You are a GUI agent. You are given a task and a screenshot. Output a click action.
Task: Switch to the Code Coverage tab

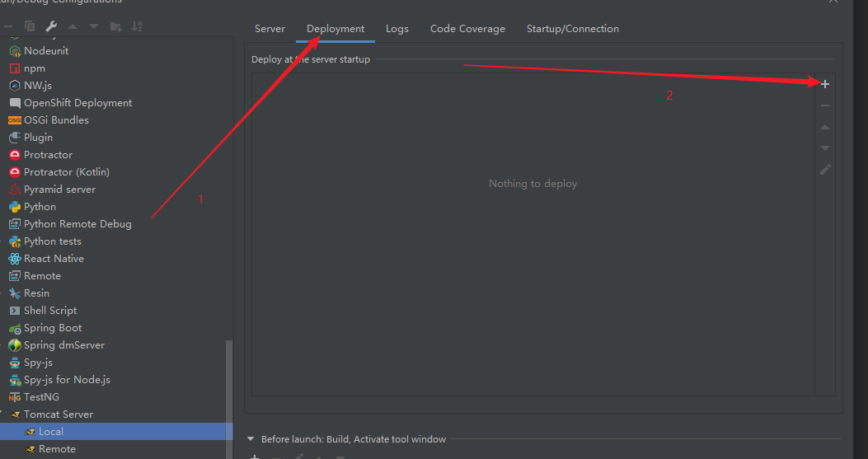coord(467,29)
